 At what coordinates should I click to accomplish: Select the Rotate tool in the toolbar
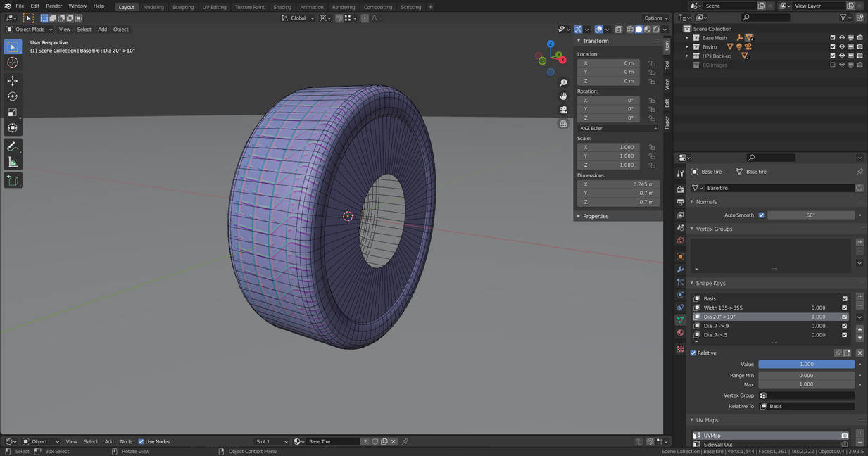coord(13,96)
